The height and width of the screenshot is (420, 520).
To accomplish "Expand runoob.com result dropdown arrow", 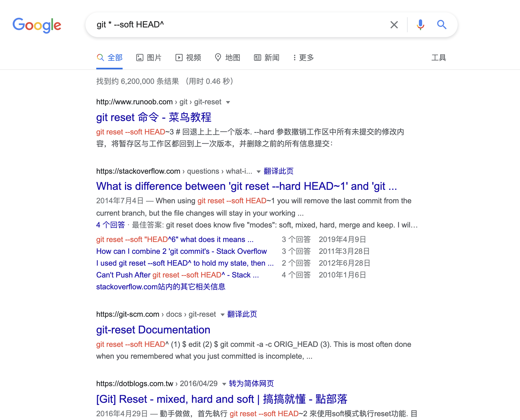I will click(x=228, y=102).
